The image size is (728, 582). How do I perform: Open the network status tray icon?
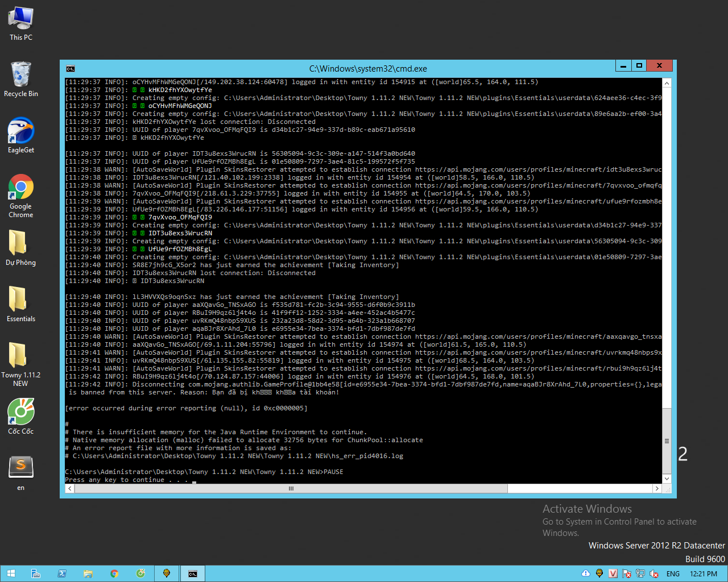click(x=640, y=573)
